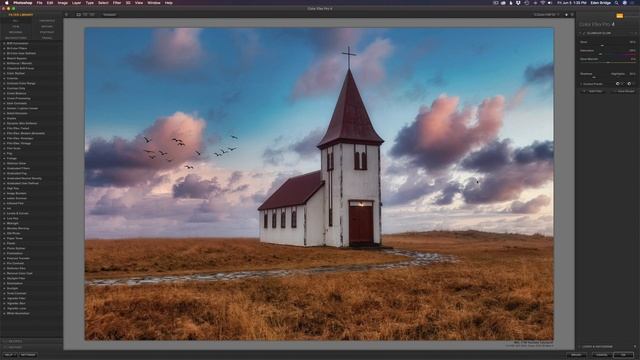Screen dimensions: 640x360
Task: Open Siri from the menu bar
Action: [x=624, y=3]
